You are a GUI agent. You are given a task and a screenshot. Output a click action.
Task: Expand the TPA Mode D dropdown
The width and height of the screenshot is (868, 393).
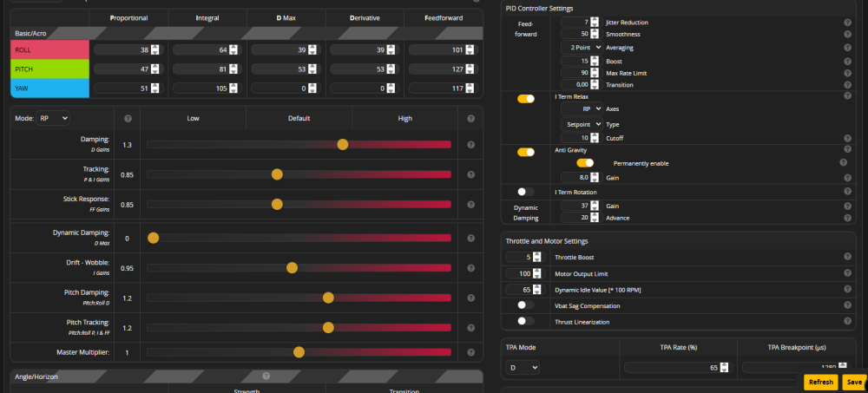coord(523,368)
